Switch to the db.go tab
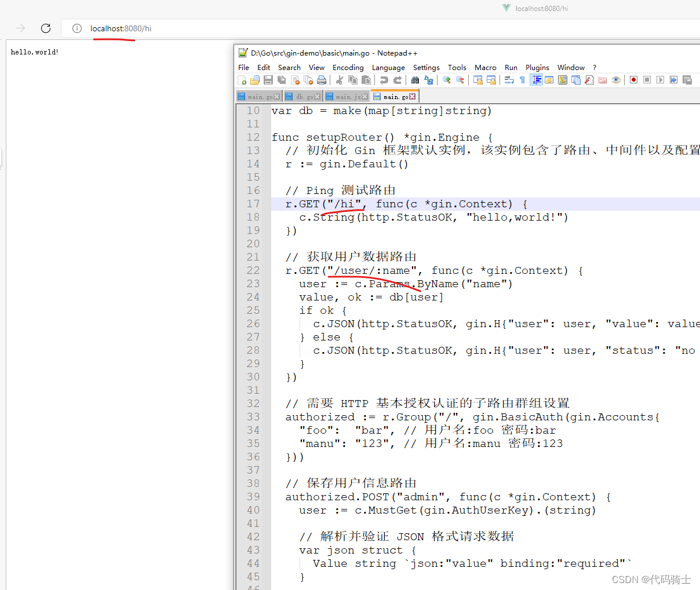Image resolution: width=700 pixels, height=590 pixels. (x=302, y=96)
